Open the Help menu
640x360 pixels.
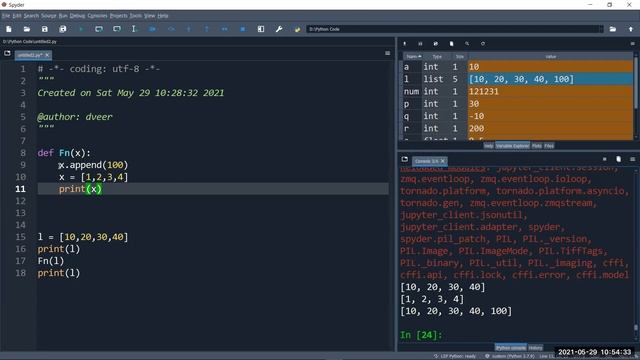163,16
